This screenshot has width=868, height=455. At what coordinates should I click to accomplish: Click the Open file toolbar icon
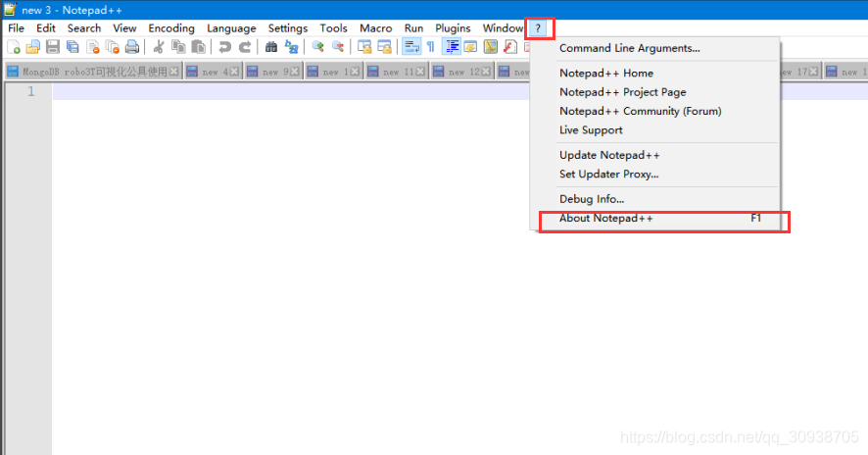(33, 47)
